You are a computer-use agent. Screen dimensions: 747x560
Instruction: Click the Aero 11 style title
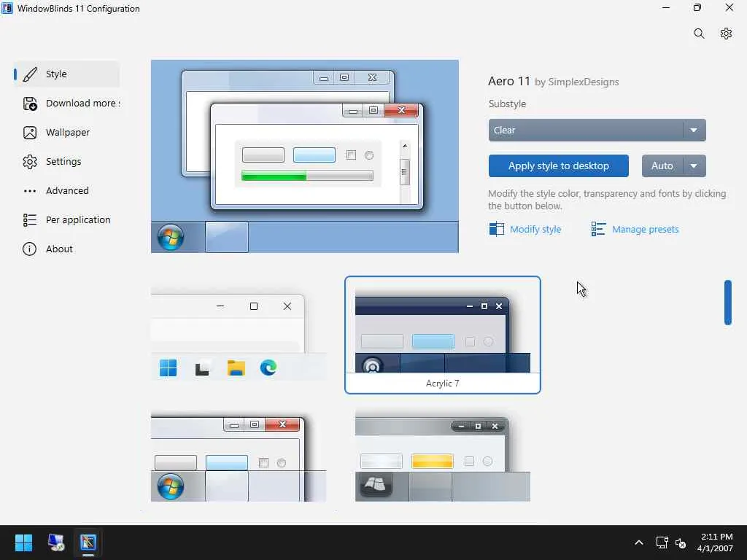[508, 82]
